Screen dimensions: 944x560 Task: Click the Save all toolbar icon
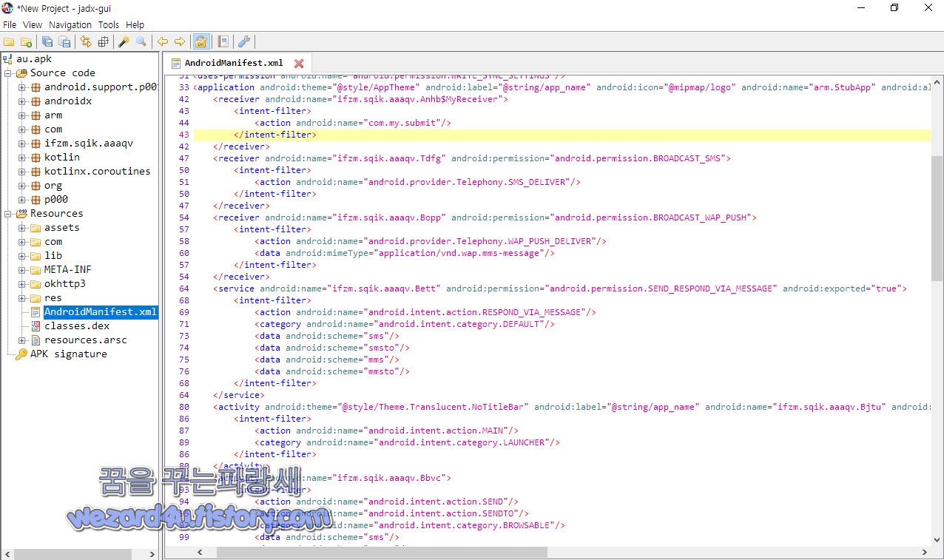pos(47,41)
